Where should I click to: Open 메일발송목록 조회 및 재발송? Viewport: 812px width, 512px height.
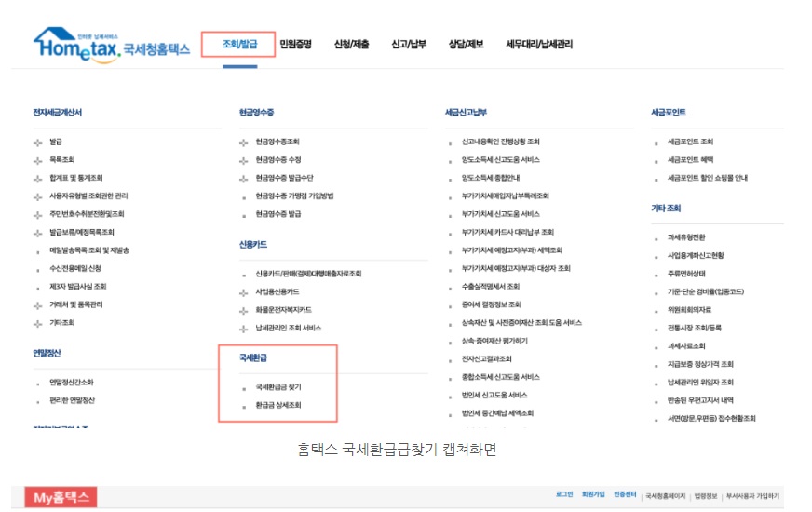point(89,250)
